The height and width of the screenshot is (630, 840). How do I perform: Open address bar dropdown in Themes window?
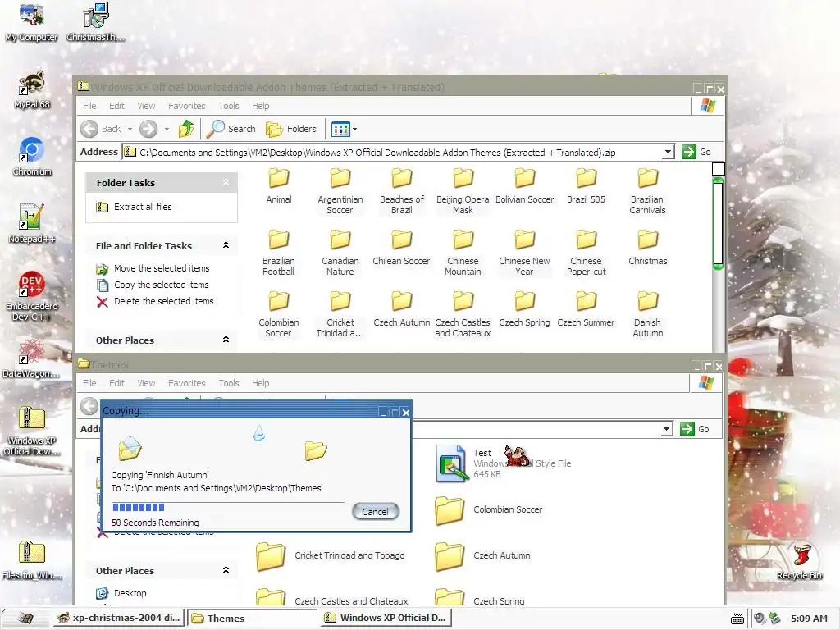click(x=666, y=429)
